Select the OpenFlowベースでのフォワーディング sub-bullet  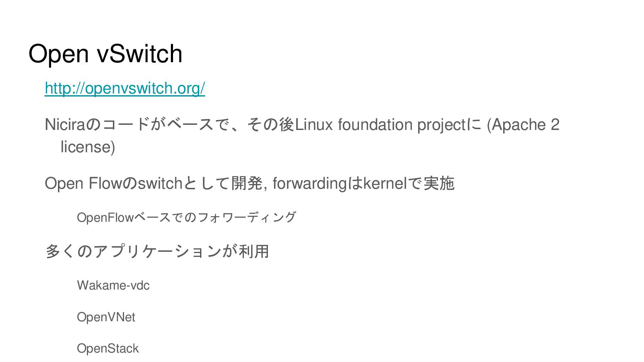186,217
